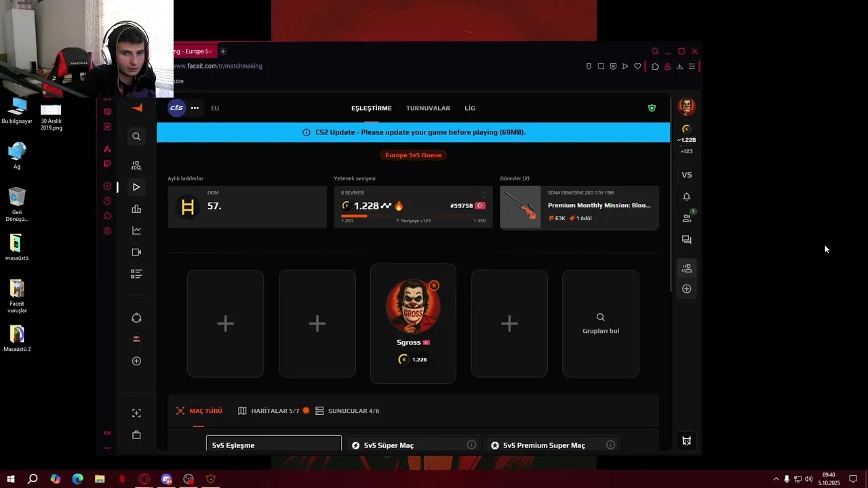The height and width of the screenshot is (488, 868).
Task: Open the rankings bar chart icon
Action: [136, 209]
